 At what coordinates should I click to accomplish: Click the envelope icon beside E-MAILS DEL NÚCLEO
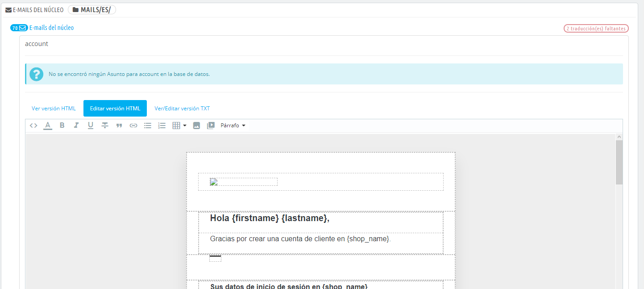click(8, 10)
